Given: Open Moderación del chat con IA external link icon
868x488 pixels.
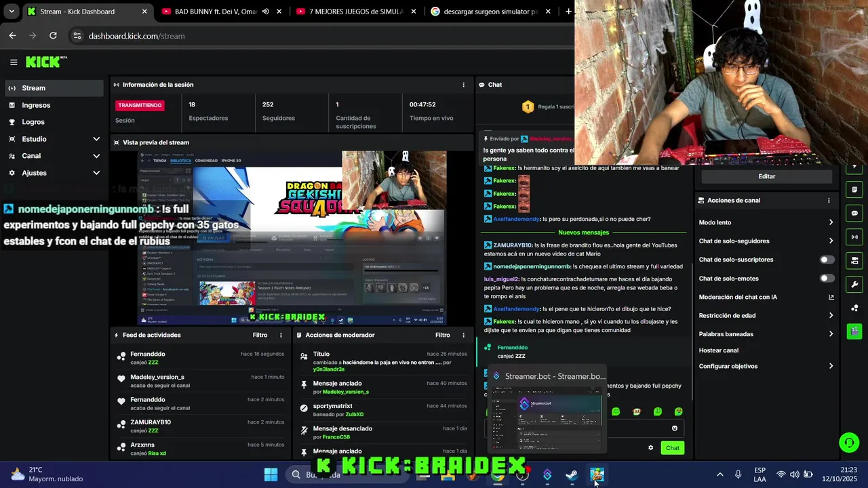Looking at the screenshot, I should (831, 297).
